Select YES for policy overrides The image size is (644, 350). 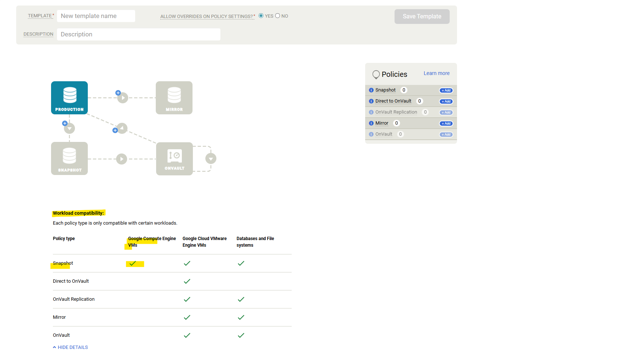click(261, 16)
